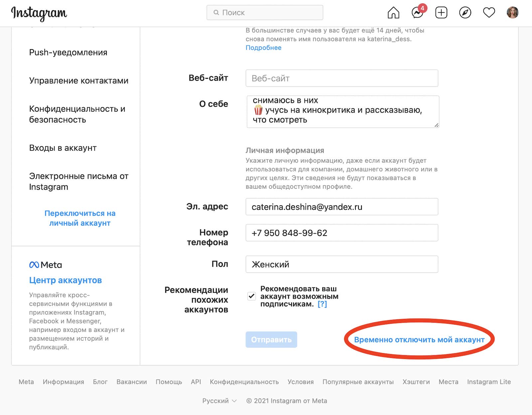
Task: Expand the Русский language dropdown
Action: pyautogui.click(x=219, y=401)
